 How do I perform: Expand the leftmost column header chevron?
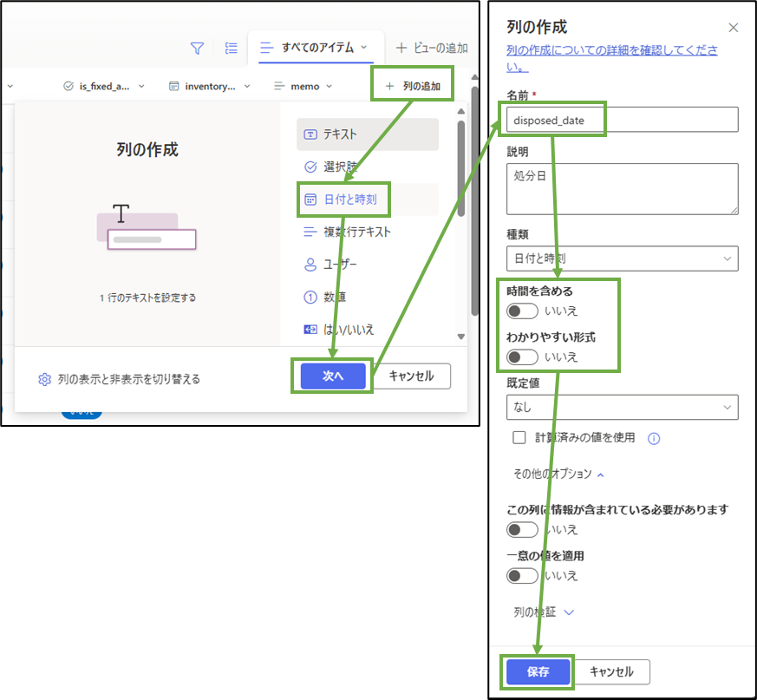pos(10,86)
